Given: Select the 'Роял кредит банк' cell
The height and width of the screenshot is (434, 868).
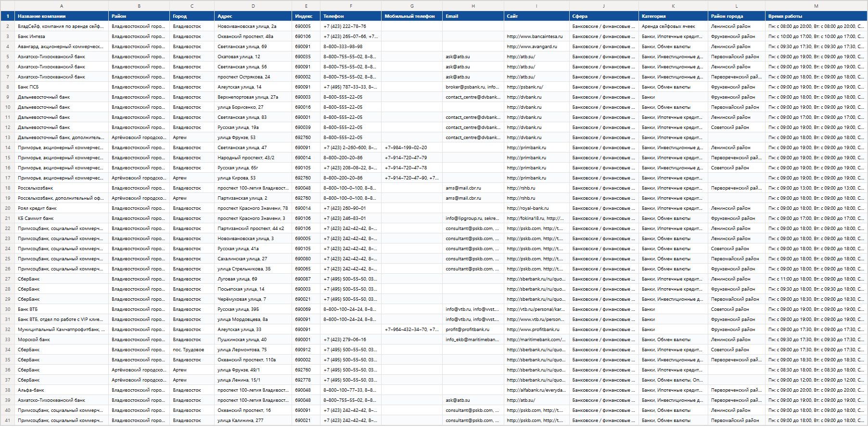Looking at the screenshot, I should tap(62, 208).
